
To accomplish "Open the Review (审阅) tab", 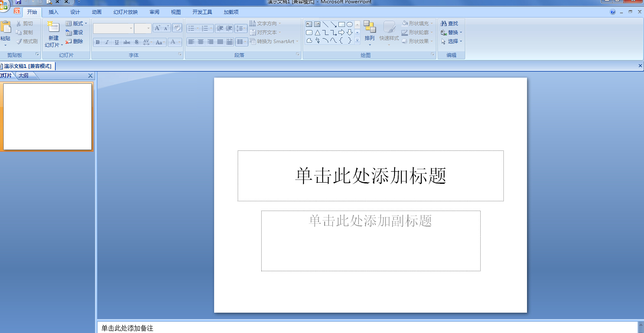I will coord(154,12).
